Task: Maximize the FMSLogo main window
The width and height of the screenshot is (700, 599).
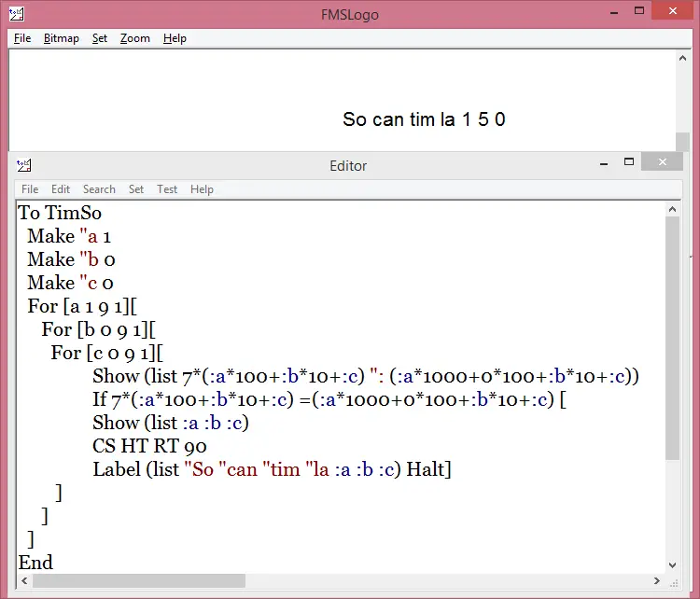Action: click(637, 13)
